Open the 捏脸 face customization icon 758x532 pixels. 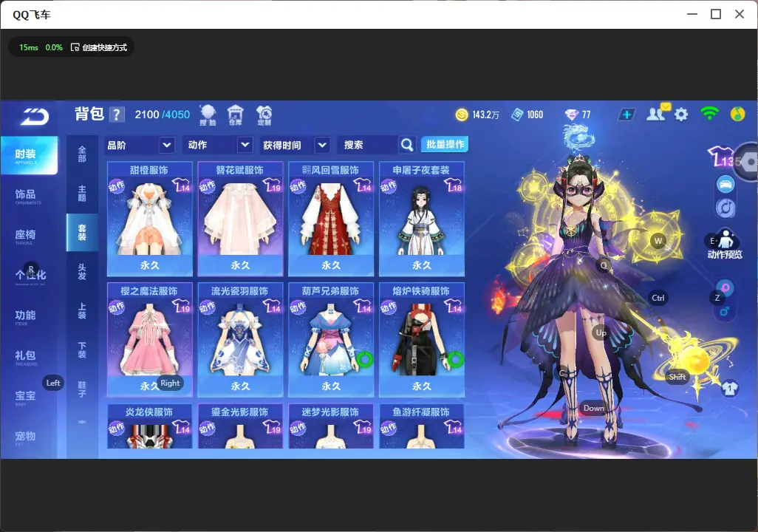tap(208, 115)
